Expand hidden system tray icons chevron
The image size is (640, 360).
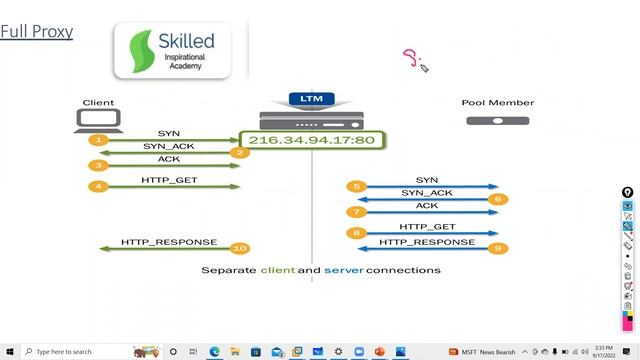(x=525, y=352)
